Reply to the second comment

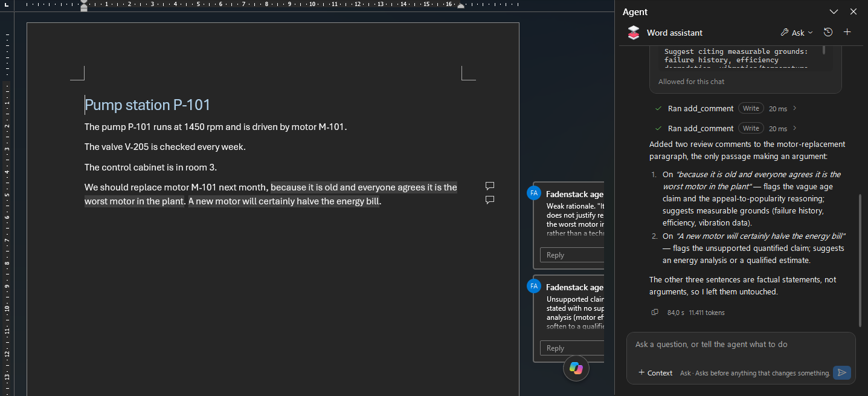click(x=572, y=348)
